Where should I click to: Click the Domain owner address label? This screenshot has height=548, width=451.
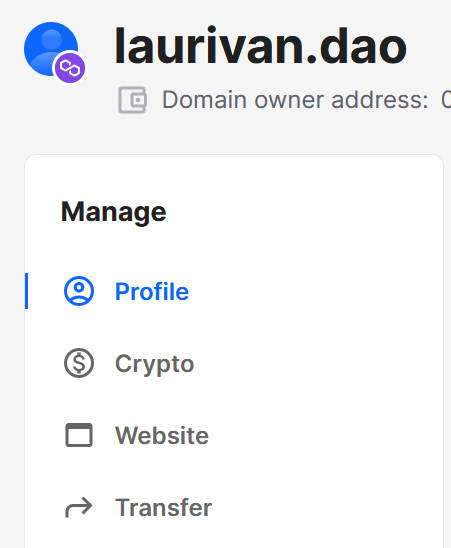click(x=295, y=100)
